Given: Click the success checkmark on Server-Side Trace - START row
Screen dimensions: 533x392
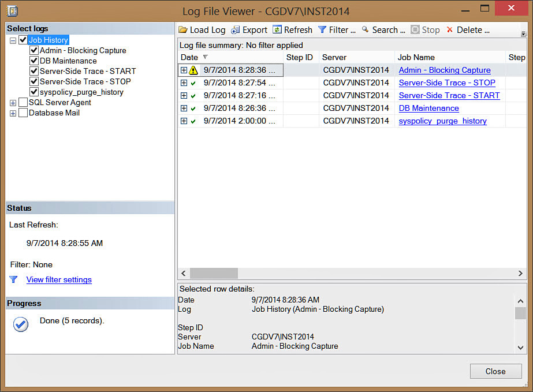Looking at the screenshot, I should [x=193, y=96].
